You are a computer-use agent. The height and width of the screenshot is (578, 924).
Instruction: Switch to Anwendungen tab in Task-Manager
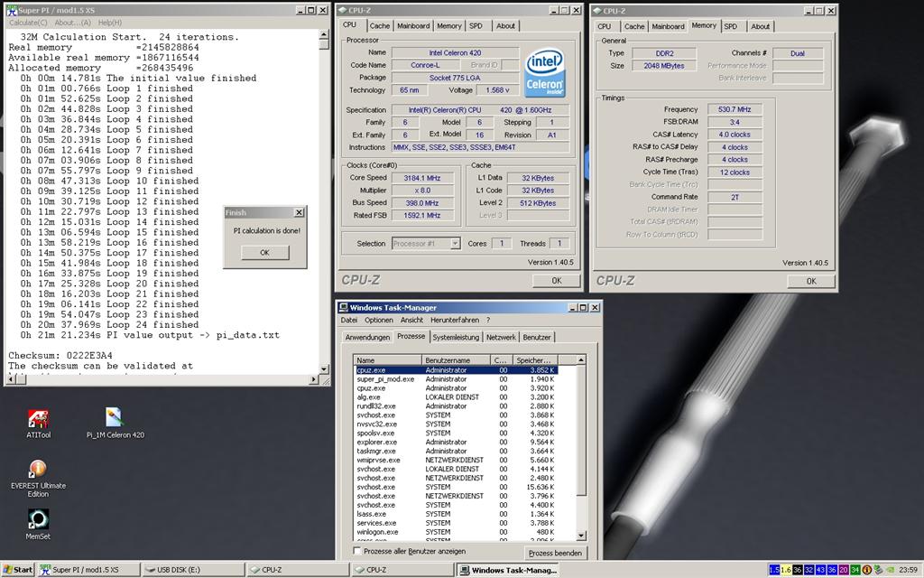pos(367,338)
